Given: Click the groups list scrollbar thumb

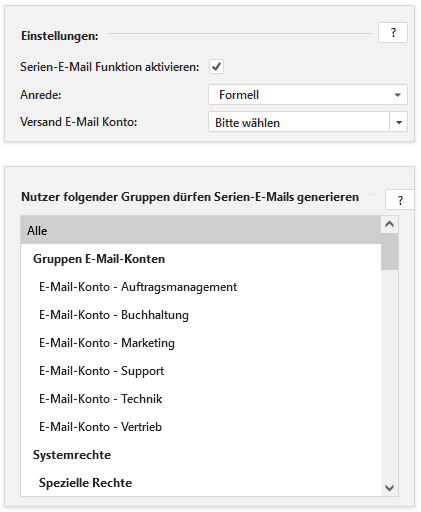Looking at the screenshot, I should 389,251.
